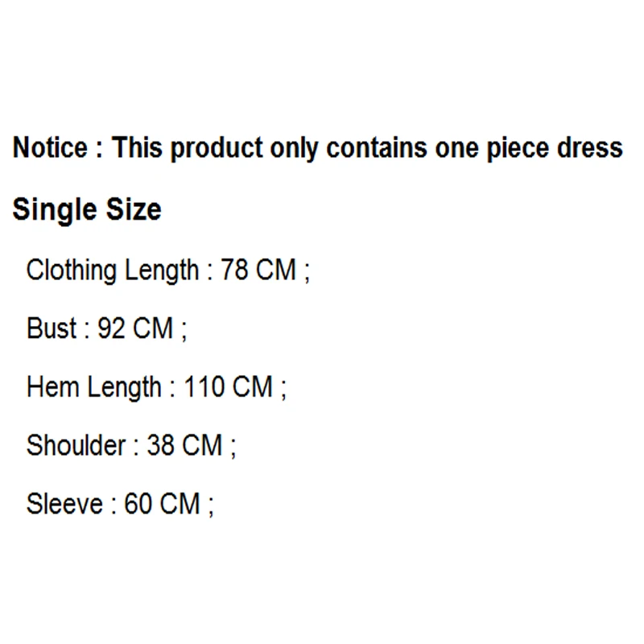Select the "Hem Length" label
Viewport: 644px width, 644px height.
[x=94, y=388]
